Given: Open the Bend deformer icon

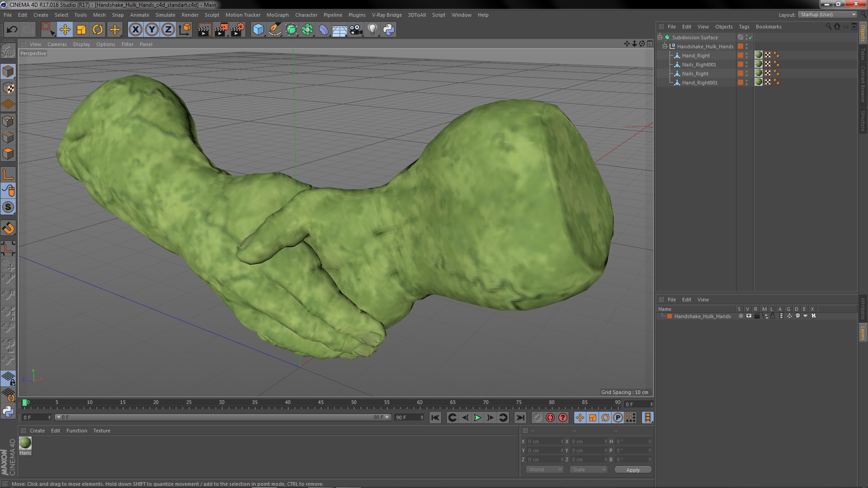Looking at the screenshot, I should coord(324,30).
